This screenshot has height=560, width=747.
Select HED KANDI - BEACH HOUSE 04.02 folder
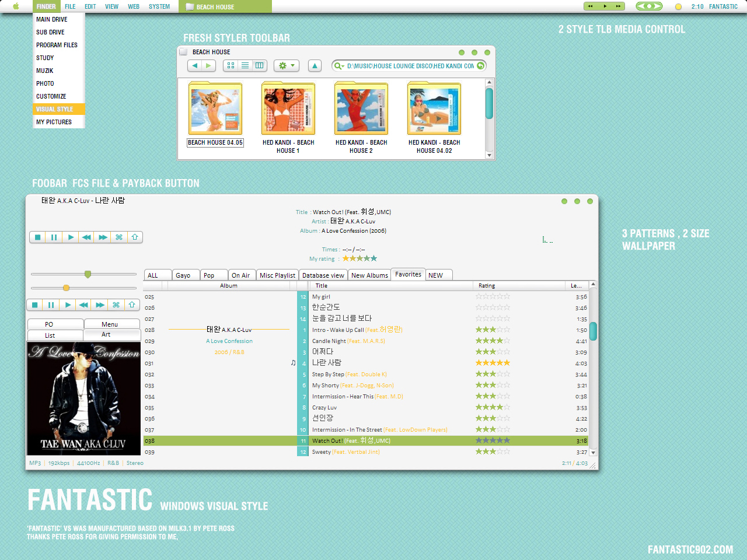click(434, 118)
